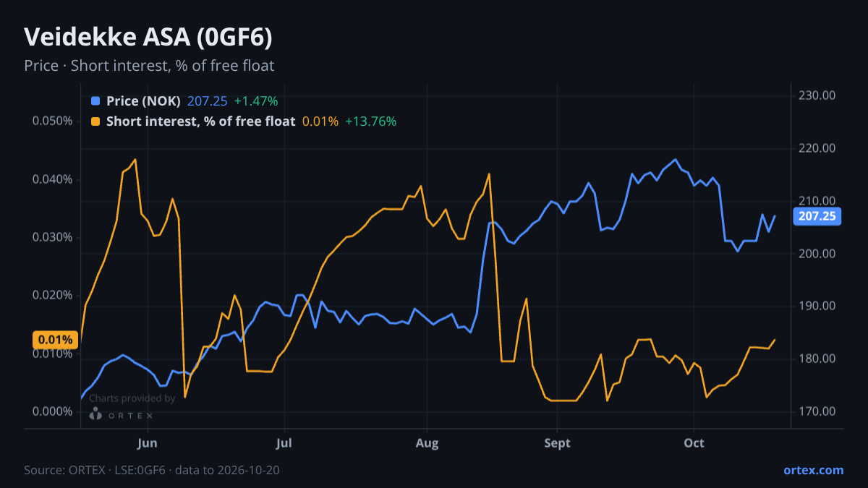The image size is (868, 488).
Task: Click the orange 0.01% axis badge
Action: (x=56, y=339)
